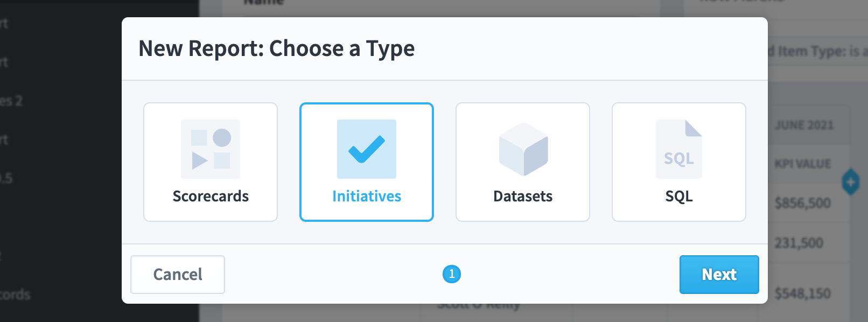Screen dimensions: 868x322
Task: Pick the SQL document file icon
Action: pos(679,149)
